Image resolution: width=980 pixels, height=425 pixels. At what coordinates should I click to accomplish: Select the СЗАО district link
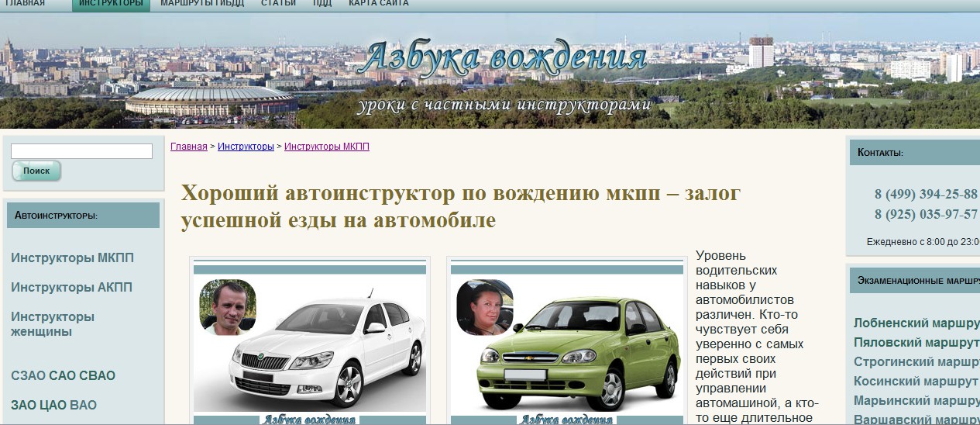pyautogui.click(x=28, y=376)
